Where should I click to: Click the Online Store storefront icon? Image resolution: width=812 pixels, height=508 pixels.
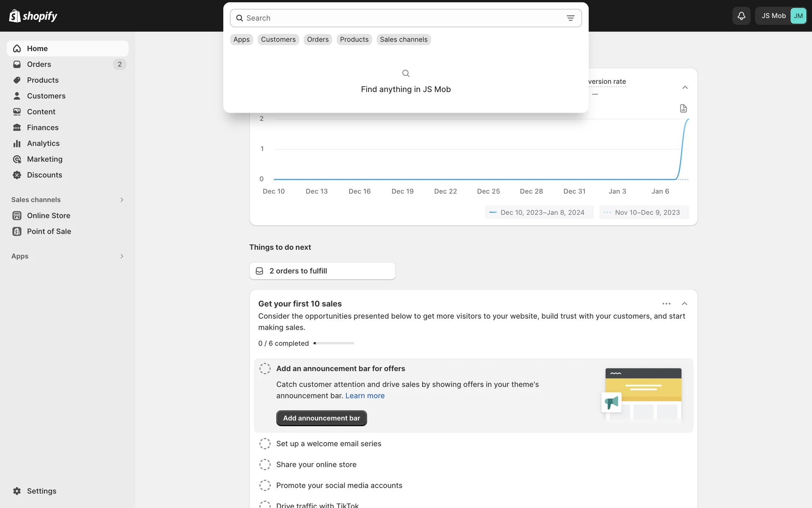pyautogui.click(x=17, y=215)
